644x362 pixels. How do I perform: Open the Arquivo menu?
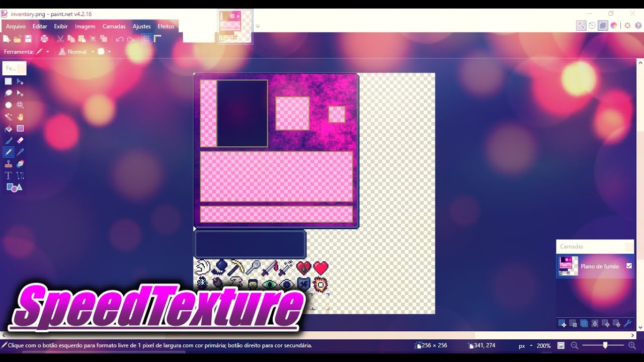[16, 26]
